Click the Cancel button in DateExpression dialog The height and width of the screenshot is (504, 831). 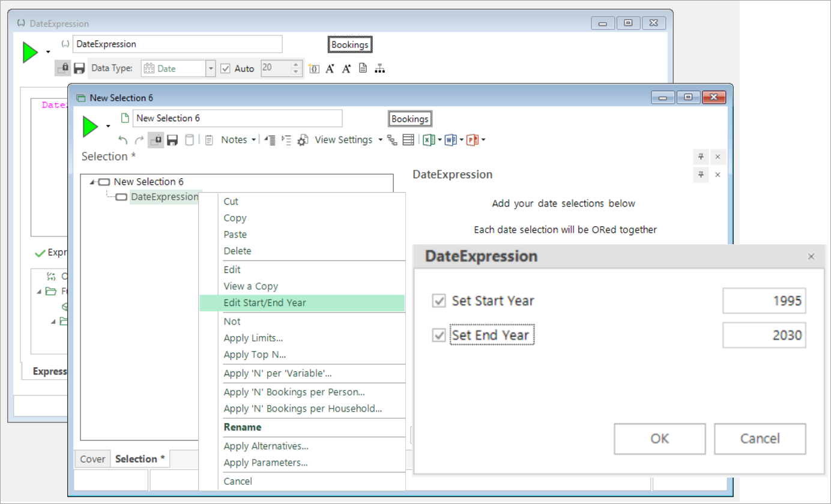pos(760,439)
